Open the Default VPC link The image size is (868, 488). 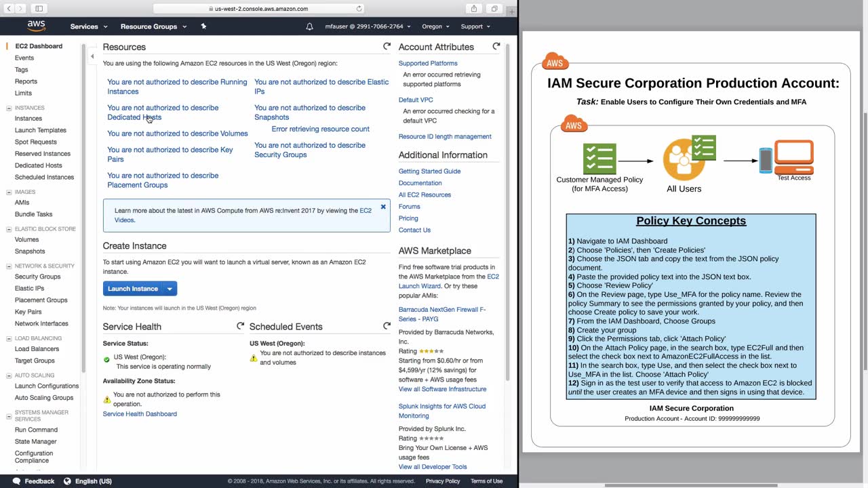tap(416, 100)
